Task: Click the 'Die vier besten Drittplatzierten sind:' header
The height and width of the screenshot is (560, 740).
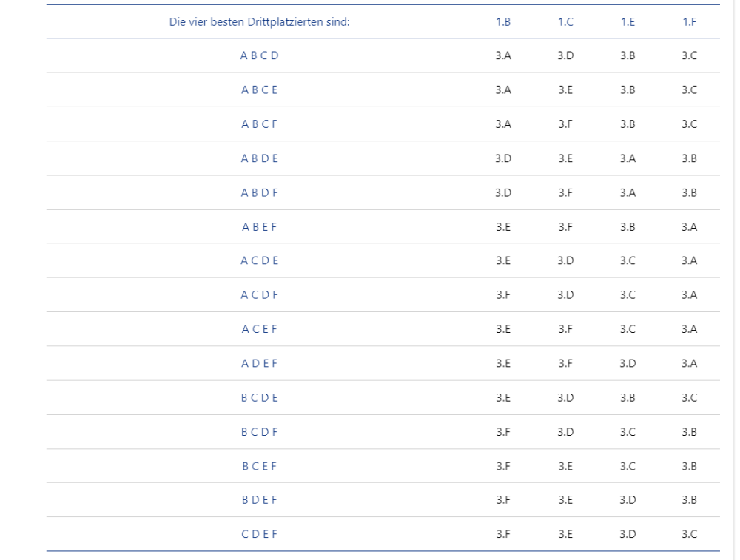Action: coord(259,21)
